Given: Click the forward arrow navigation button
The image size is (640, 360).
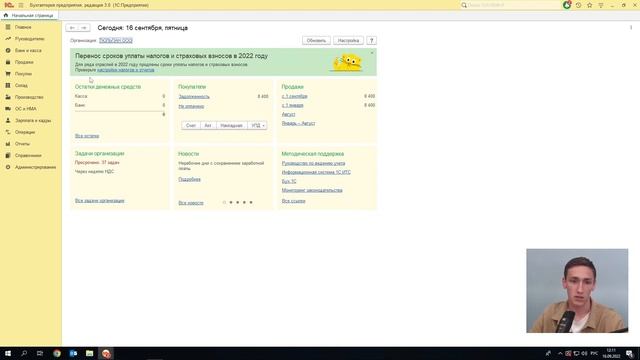Looking at the screenshot, I should pyautogui.click(x=84, y=28).
